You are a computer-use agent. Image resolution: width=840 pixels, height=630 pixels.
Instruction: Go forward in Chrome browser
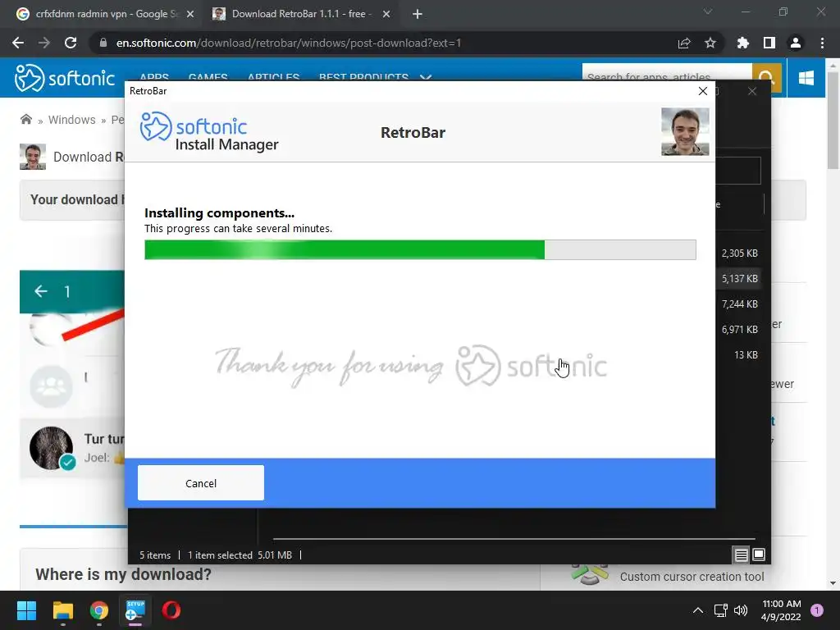44,43
